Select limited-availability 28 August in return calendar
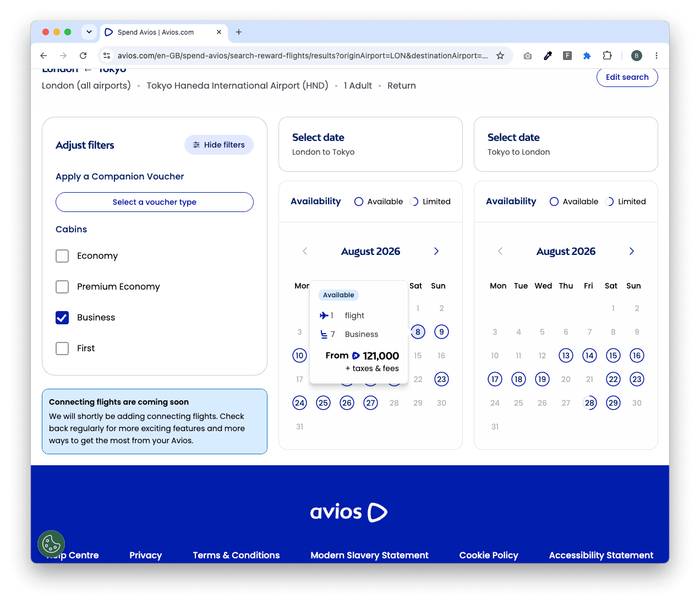This screenshot has width=700, height=604. (x=589, y=403)
